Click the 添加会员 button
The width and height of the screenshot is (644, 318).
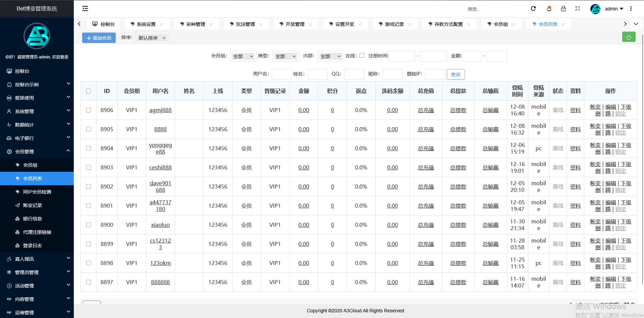pos(99,38)
